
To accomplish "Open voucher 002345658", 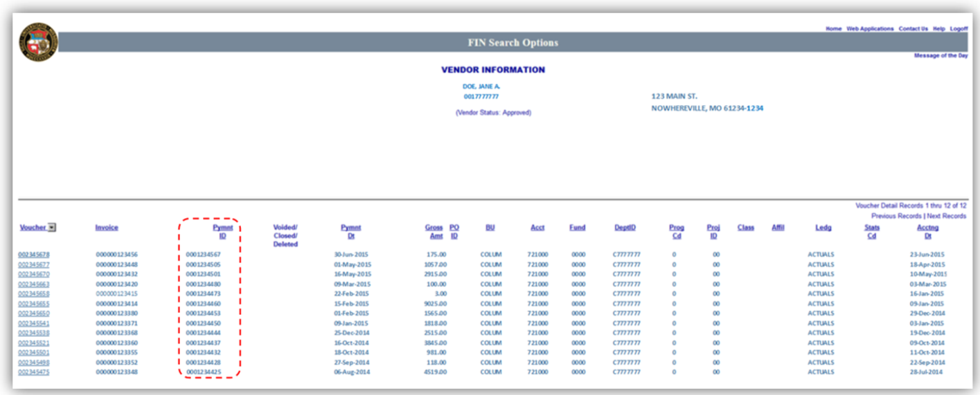I will click(x=34, y=294).
